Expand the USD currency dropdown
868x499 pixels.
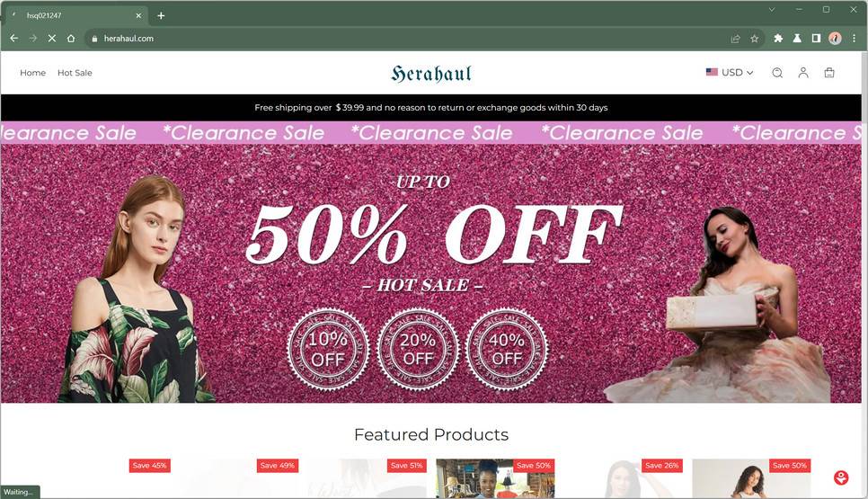[x=730, y=73]
